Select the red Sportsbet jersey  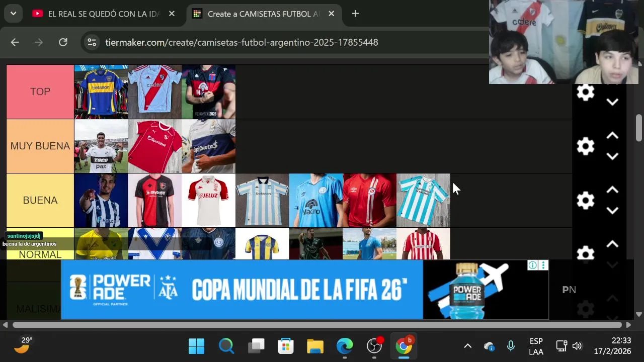pos(155,146)
